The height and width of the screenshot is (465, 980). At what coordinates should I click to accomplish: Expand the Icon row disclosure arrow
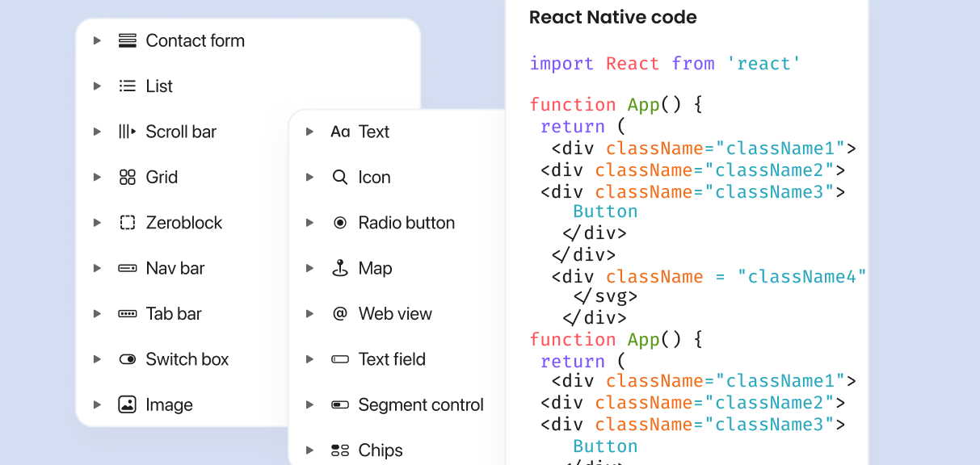point(309,178)
